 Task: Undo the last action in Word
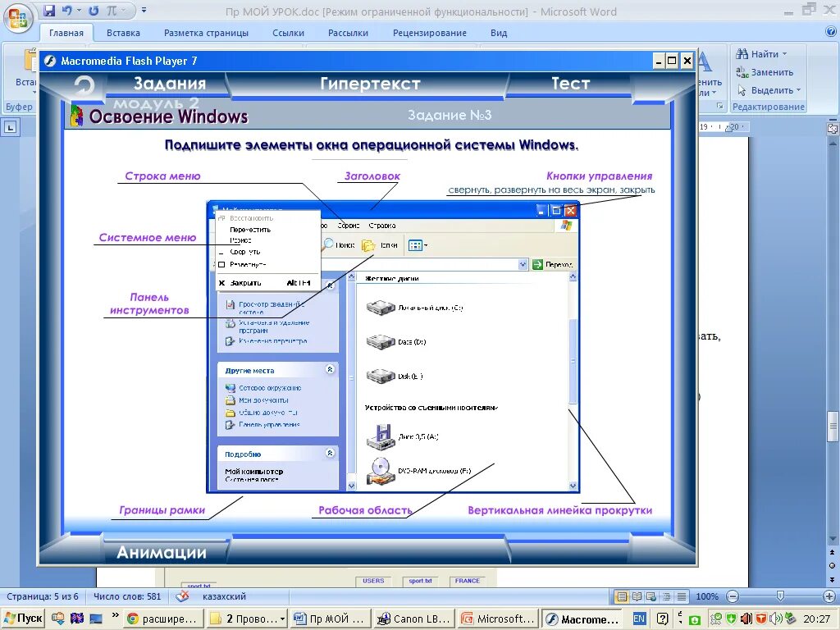67,11
